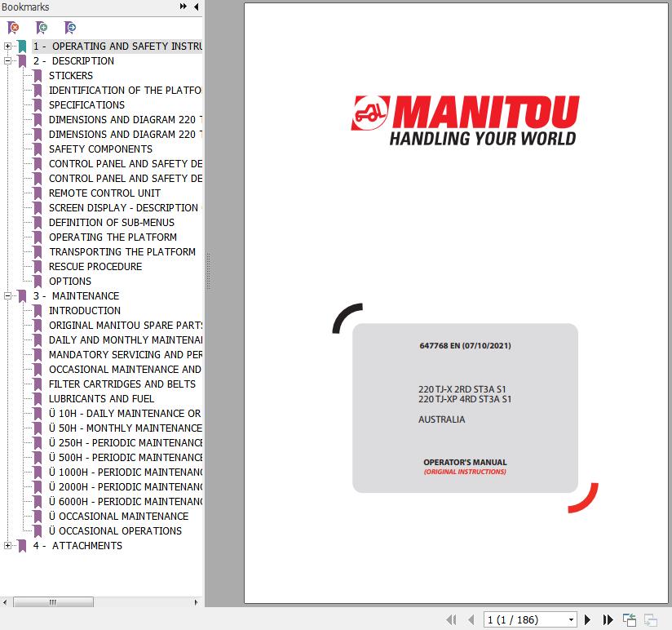Collapse section 3 - Maintenance
The image size is (672, 630).
[x=7, y=296]
